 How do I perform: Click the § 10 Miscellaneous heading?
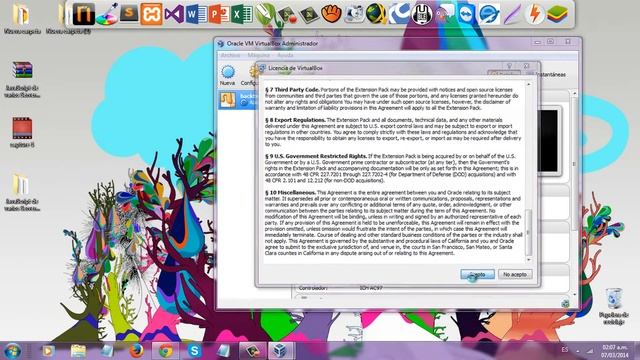290,192
